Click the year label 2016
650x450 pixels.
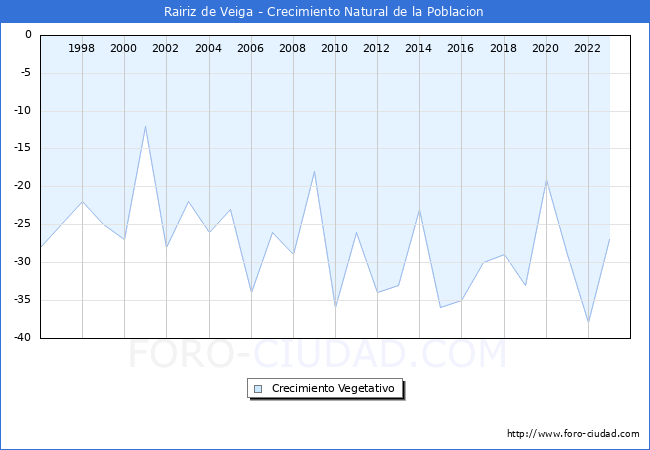(x=460, y=48)
